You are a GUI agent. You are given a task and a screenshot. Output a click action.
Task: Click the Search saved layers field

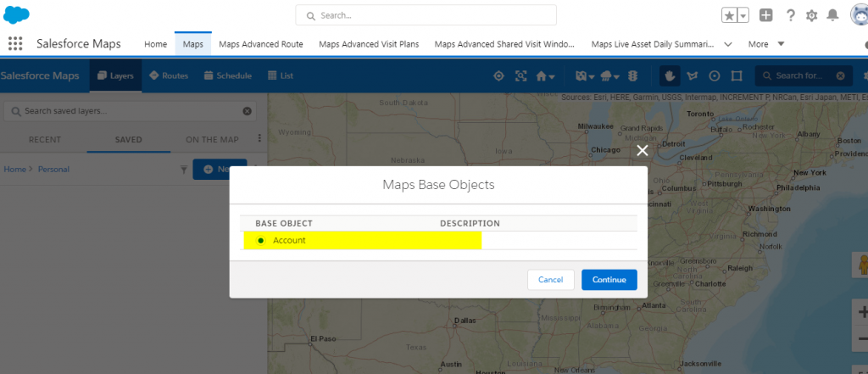point(130,111)
